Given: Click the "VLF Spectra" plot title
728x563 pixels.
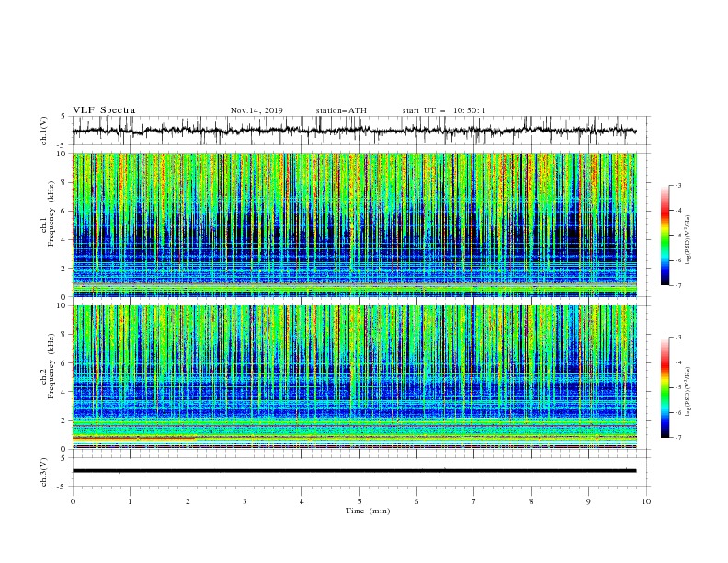Looking at the screenshot, I should [x=104, y=110].
